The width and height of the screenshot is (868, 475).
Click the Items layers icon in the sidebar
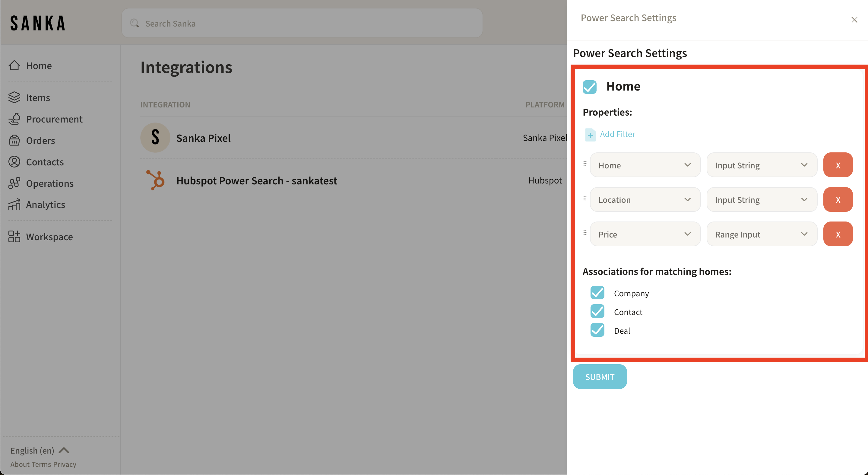pyautogui.click(x=14, y=97)
